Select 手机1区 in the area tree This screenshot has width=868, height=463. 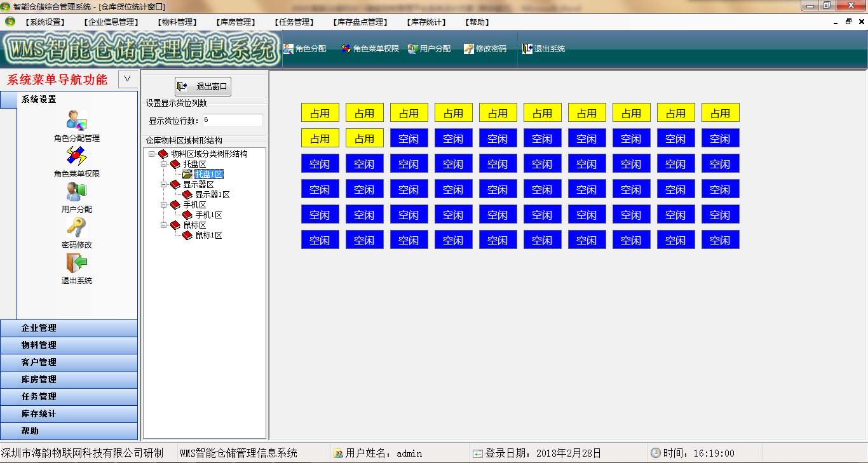[x=208, y=215]
